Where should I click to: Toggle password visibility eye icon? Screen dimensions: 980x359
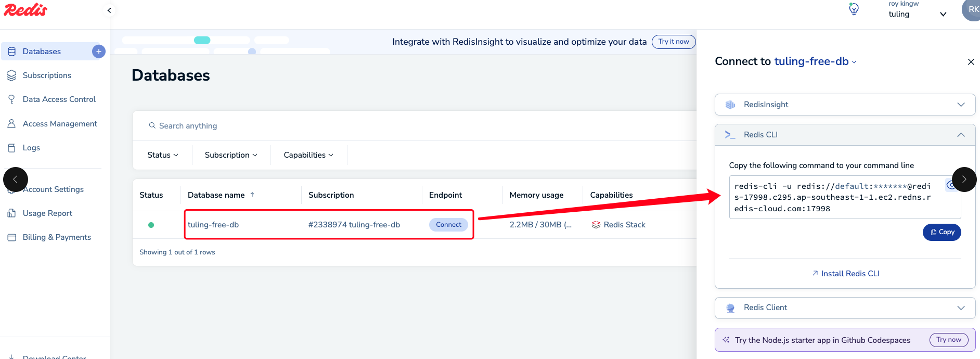tap(951, 185)
